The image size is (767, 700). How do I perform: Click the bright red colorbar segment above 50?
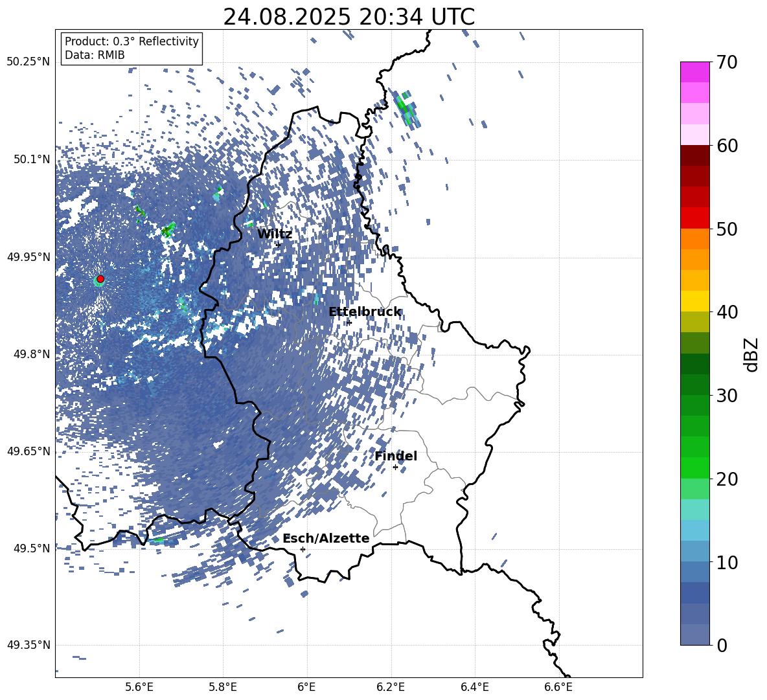(x=694, y=218)
